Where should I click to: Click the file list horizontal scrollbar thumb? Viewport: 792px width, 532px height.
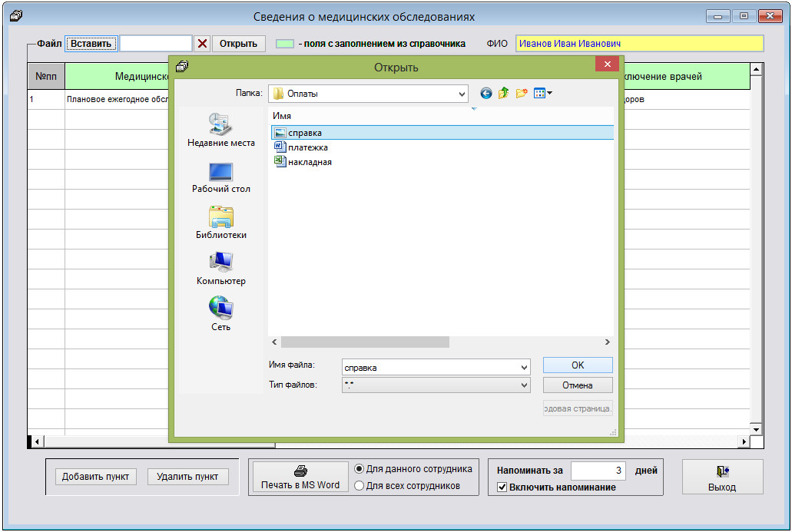tap(365, 342)
